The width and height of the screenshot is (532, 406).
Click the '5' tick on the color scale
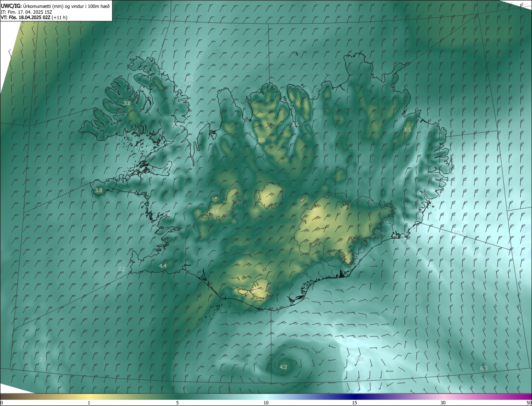(177, 403)
